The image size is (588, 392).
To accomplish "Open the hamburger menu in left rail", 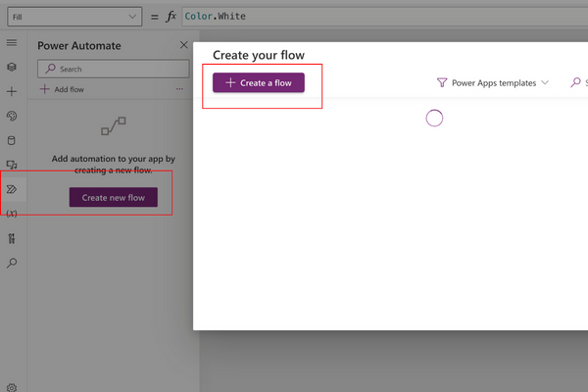I will (x=12, y=42).
